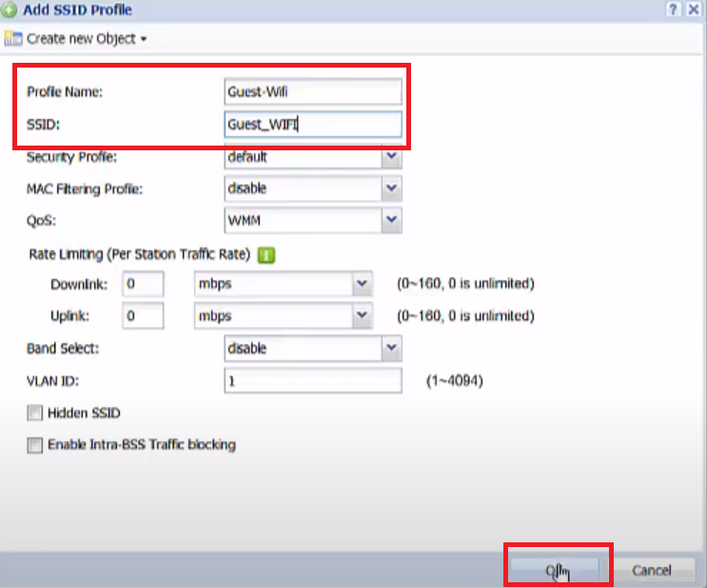Image resolution: width=707 pixels, height=588 pixels.
Task: Click the help question mark icon
Action: 674,10
